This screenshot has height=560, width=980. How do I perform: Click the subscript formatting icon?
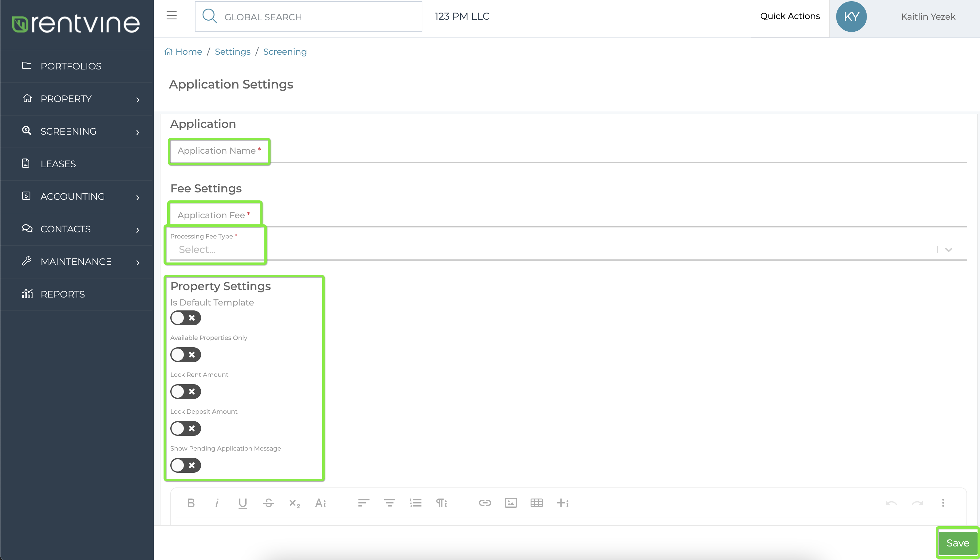coord(294,503)
